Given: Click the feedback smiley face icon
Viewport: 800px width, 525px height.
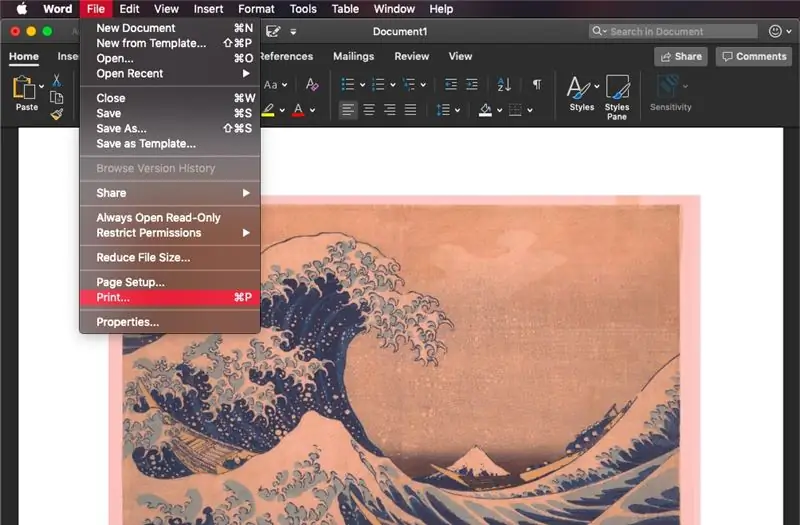Looking at the screenshot, I should (775, 31).
